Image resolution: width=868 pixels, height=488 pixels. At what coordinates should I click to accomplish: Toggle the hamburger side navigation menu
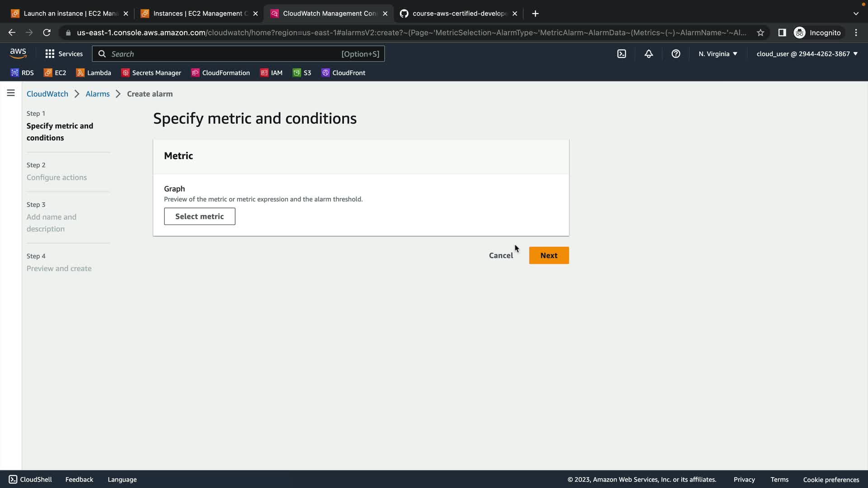pyautogui.click(x=11, y=93)
